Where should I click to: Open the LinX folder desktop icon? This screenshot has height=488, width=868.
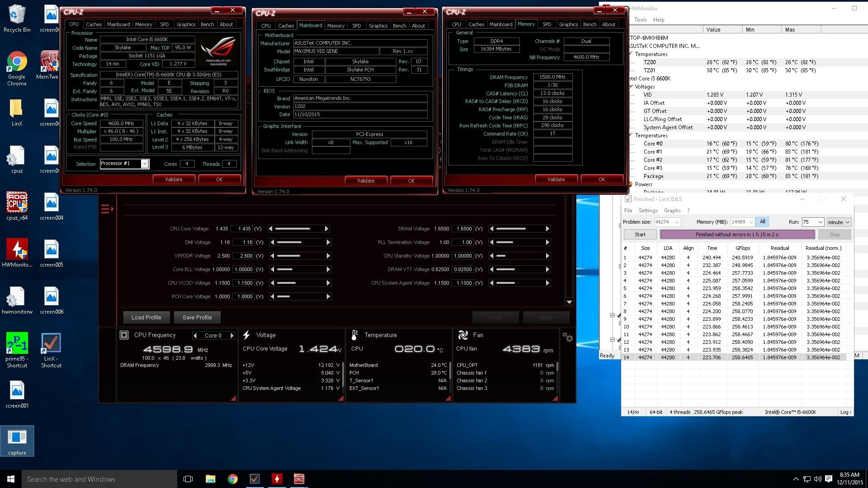pos(17,112)
